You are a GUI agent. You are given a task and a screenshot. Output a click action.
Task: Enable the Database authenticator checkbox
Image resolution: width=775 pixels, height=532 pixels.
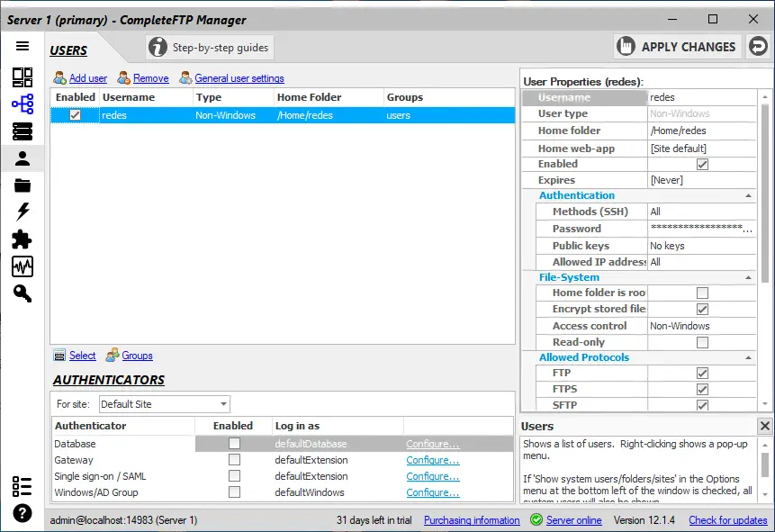pyautogui.click(x=234, y=444)
